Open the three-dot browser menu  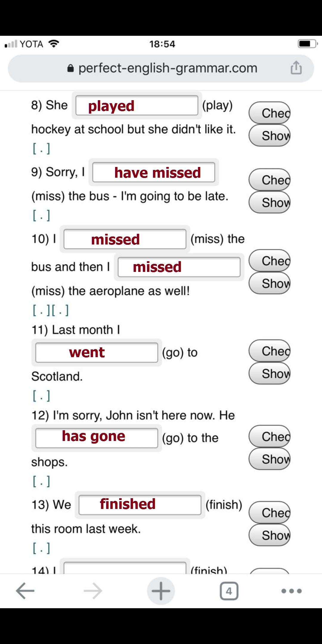tap(291, 591)
